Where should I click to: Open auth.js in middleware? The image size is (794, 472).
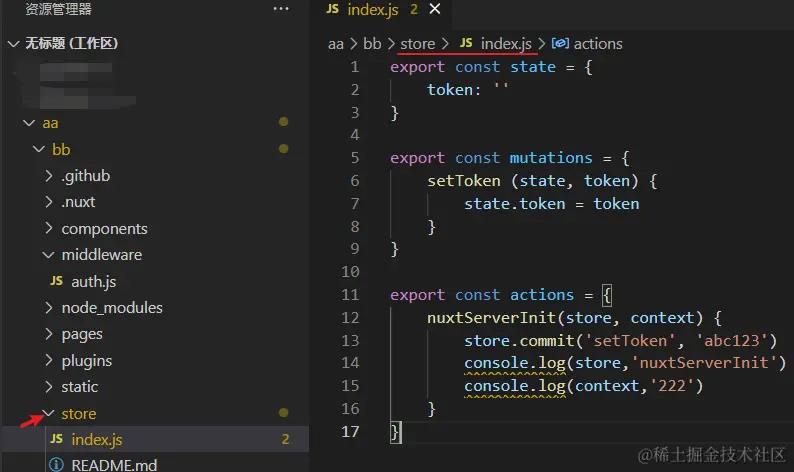tap(93, 282)
